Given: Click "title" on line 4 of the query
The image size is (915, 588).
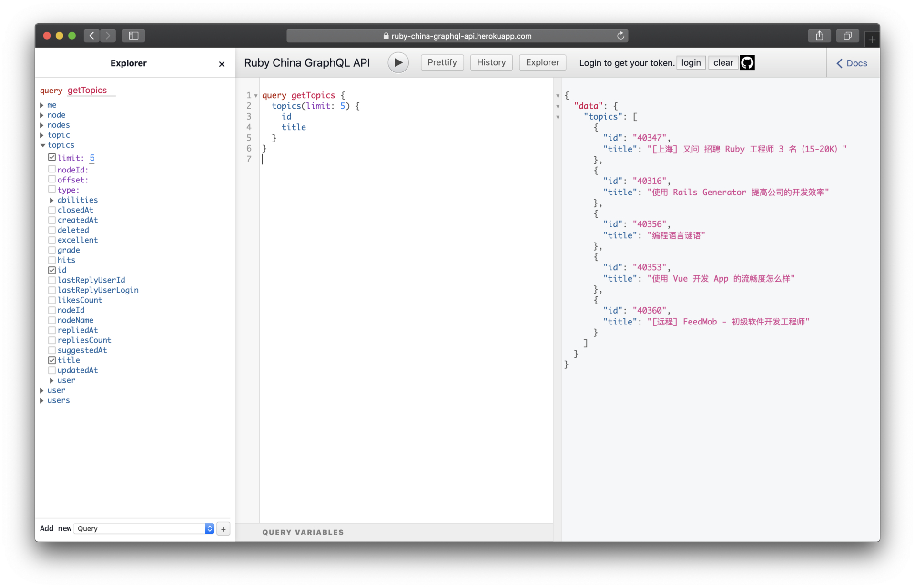Looking at the screenshot, I should coord(294,127).
